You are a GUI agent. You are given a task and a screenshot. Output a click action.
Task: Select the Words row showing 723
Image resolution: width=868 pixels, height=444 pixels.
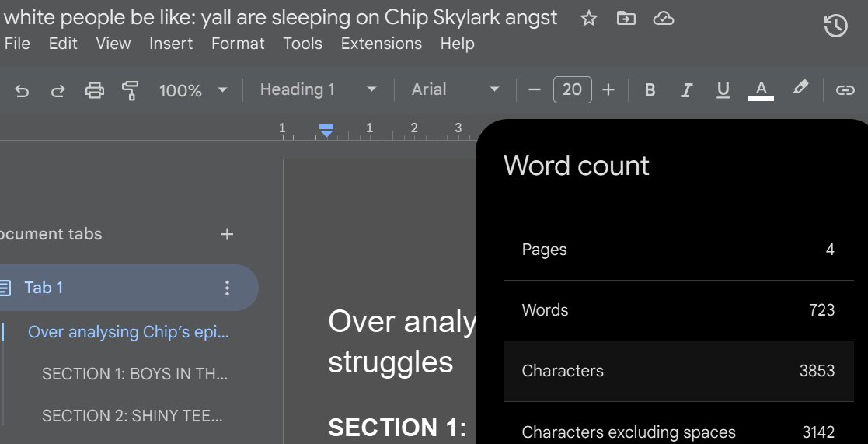[678, 310]
